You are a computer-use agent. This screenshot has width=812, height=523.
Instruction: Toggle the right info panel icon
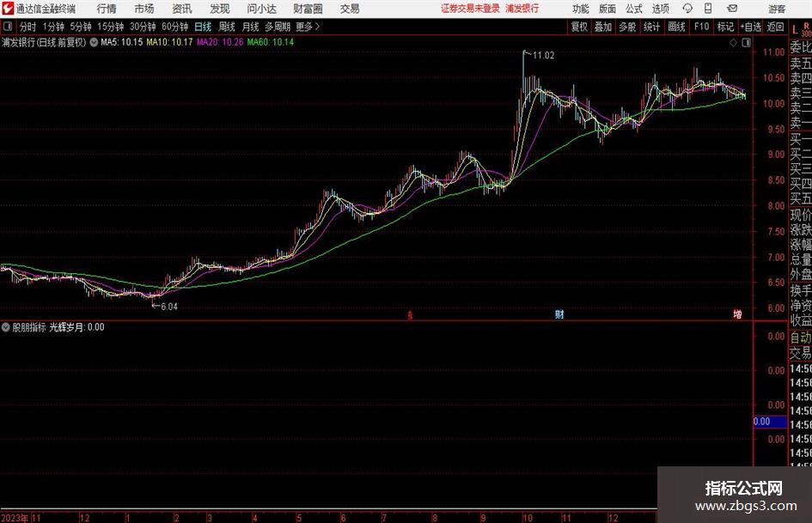click(746, 43)
